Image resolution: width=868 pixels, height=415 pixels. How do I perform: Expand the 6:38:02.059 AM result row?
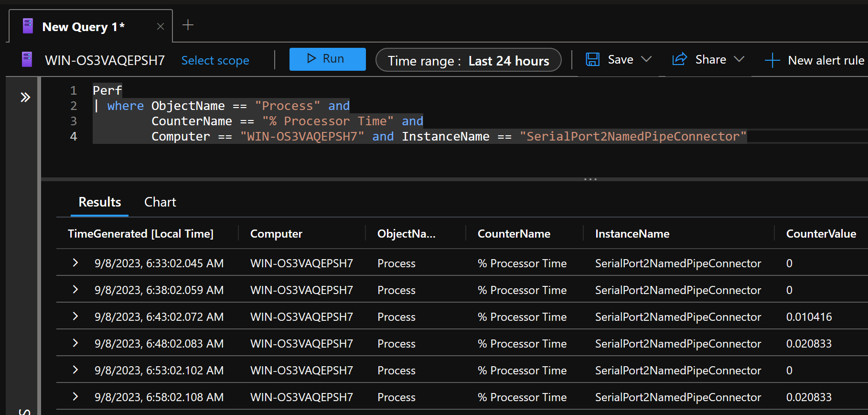pyautogui.click(x=75, y=289)
